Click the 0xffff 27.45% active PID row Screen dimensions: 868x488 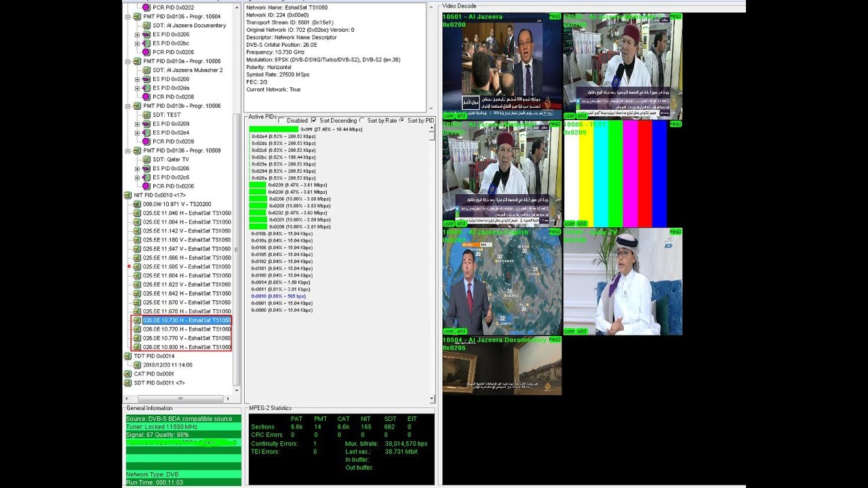click(x=307, y=129)
